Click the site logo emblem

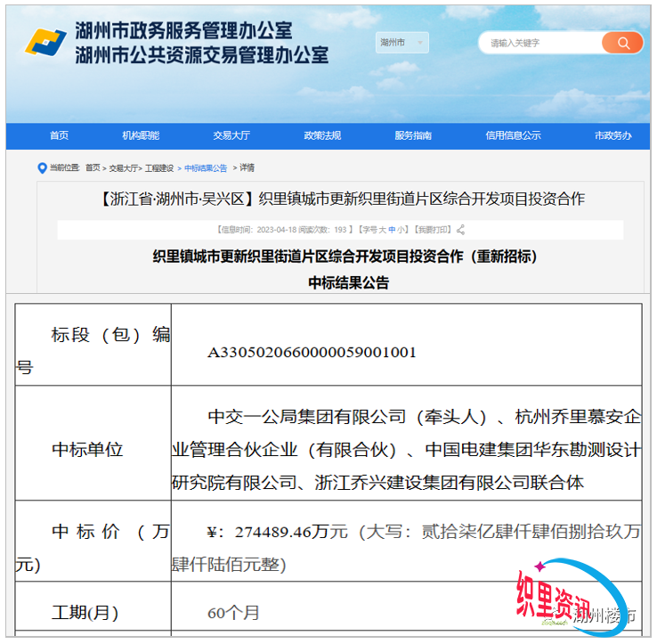(45, 43)
